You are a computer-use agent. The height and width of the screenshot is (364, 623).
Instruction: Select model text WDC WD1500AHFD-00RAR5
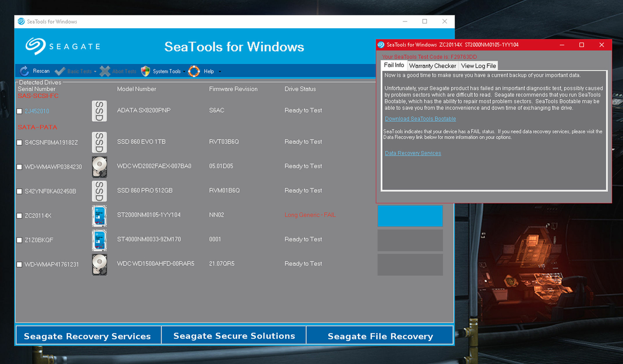point(156,263)
